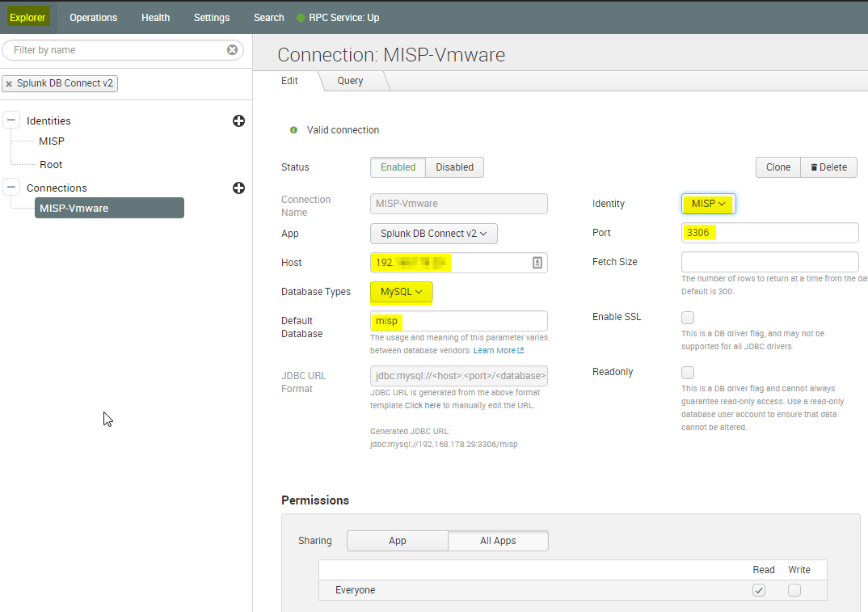The image size is (868, 612).
Task: Open the Operations menu
Action: 94,17
